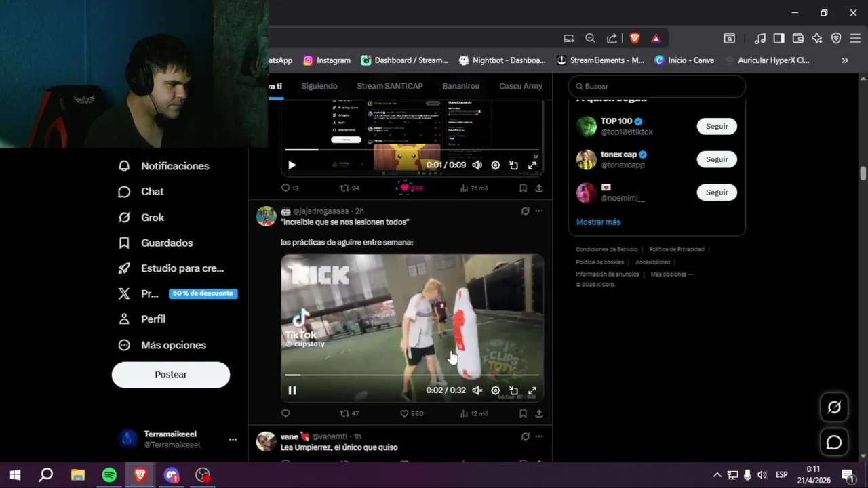Click Pikachu video progress bar
868x488 pixels.
(x=412, y=150)
